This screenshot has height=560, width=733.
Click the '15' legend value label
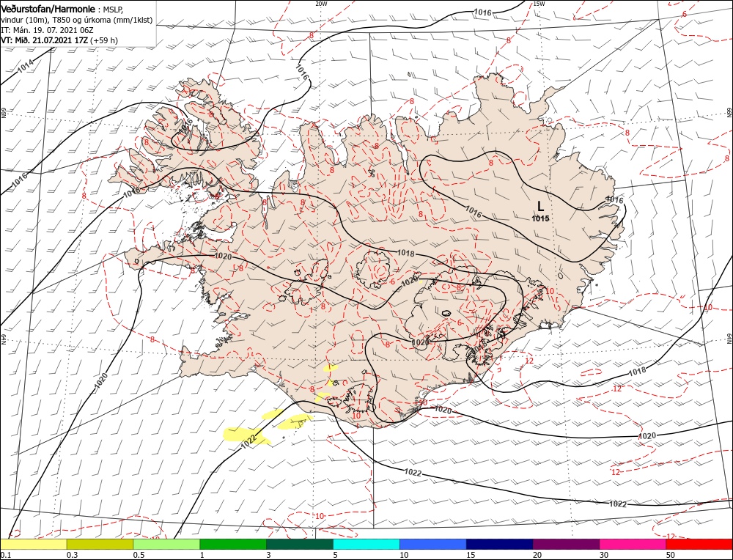point(471,555)
